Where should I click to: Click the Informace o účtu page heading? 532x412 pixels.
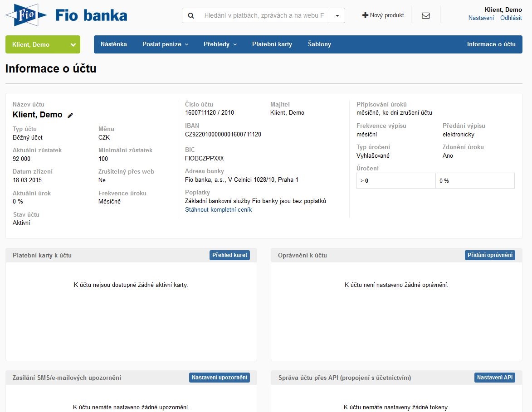51,68
